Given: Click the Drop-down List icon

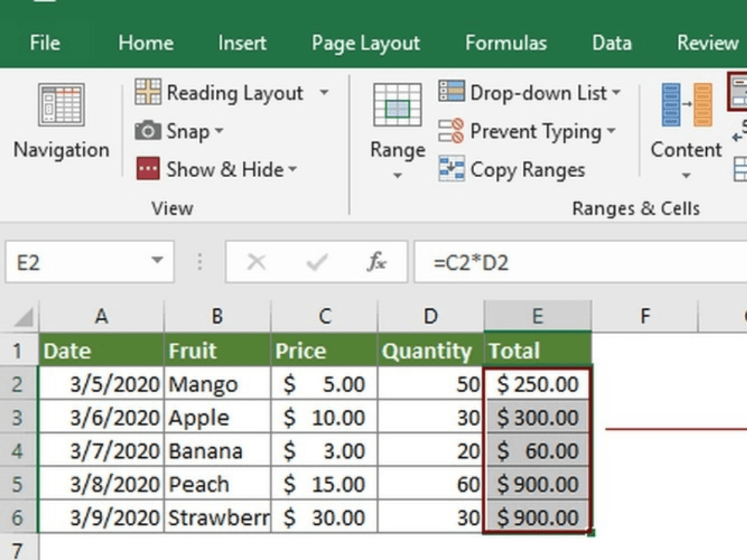Looking at the screenshot, I should click(452, 92).
